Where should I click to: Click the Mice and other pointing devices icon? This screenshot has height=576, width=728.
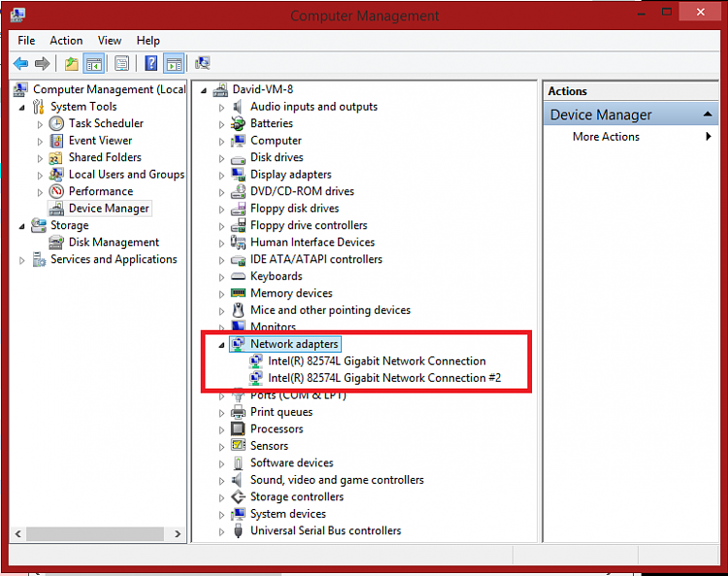(238, 310)
